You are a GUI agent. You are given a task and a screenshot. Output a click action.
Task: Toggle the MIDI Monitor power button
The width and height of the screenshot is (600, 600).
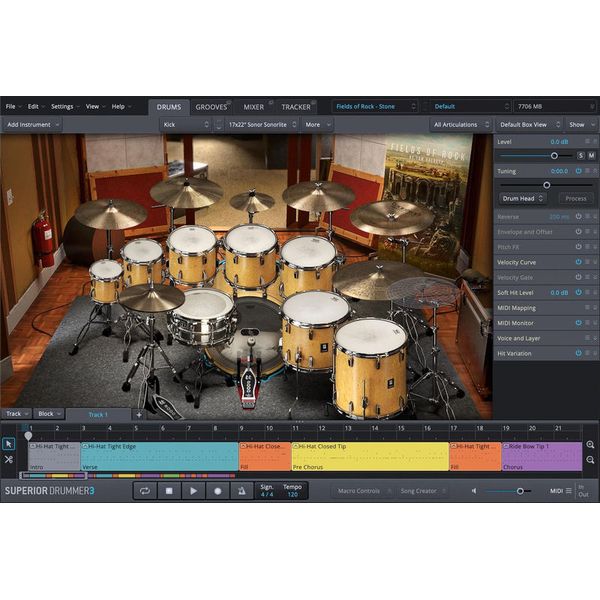pyautogui.click(x=579, y=323)
